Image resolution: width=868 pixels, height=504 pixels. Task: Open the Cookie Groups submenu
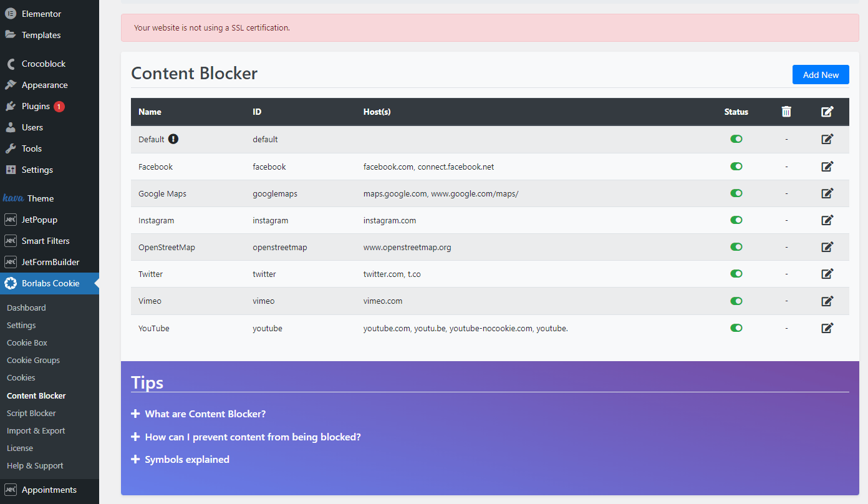pyautogui.click(x=33, y=360)
